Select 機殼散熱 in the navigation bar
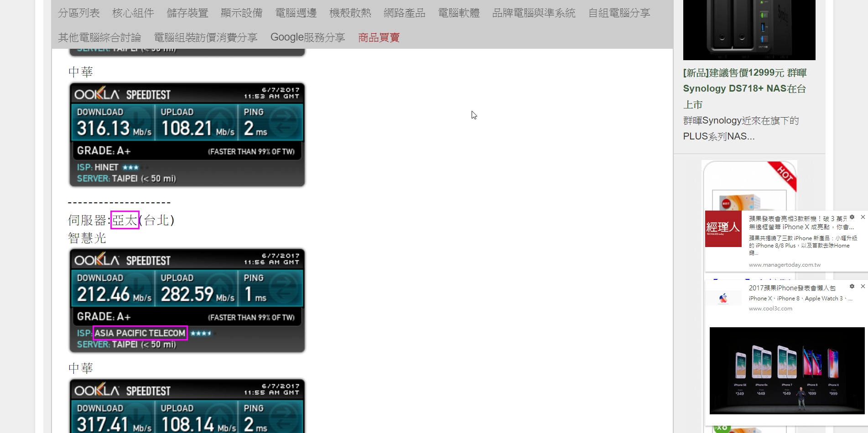 tap(350, 13)
